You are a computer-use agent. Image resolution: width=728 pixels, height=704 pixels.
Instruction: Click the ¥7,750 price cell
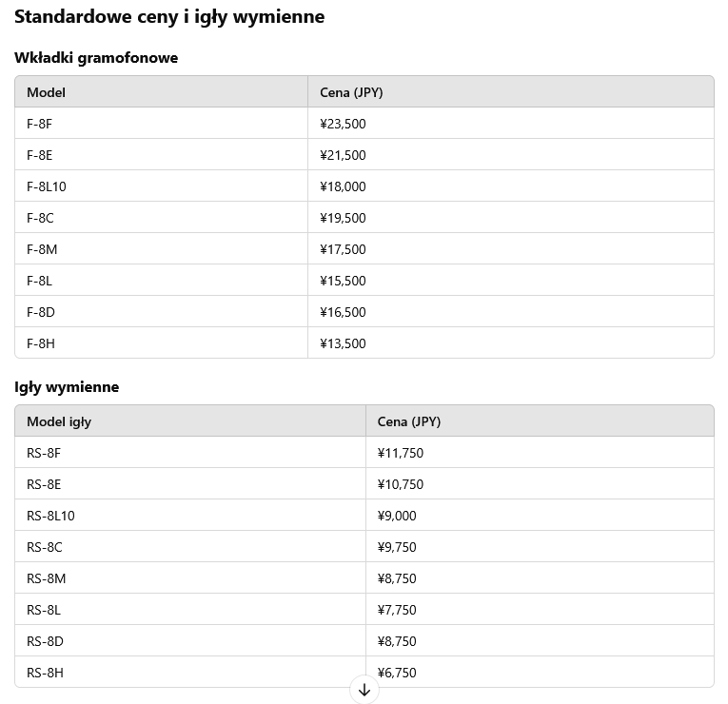397,610
